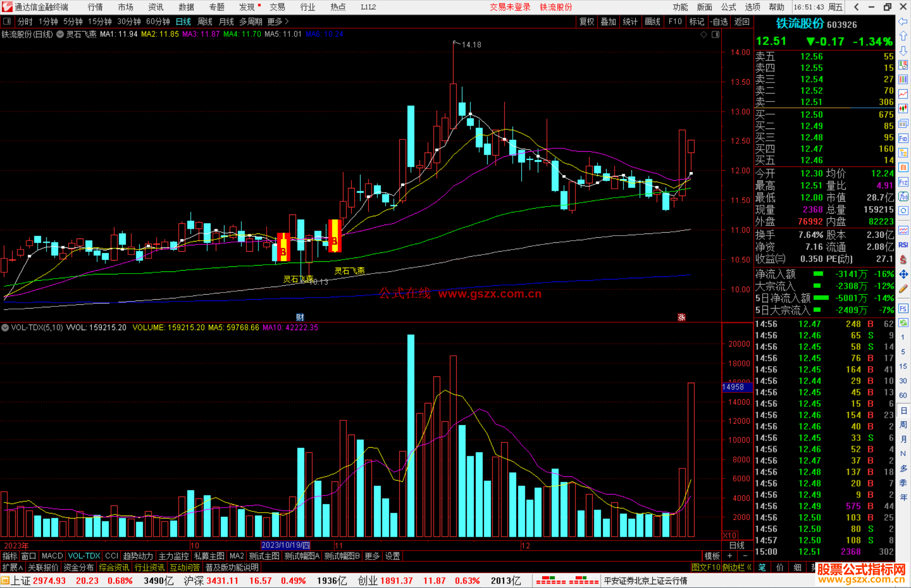The width and height of the screenshot is (911, 588).
Task: Click the blue four-way move icon
Action: pyautogui.click(x=903, y=274)
